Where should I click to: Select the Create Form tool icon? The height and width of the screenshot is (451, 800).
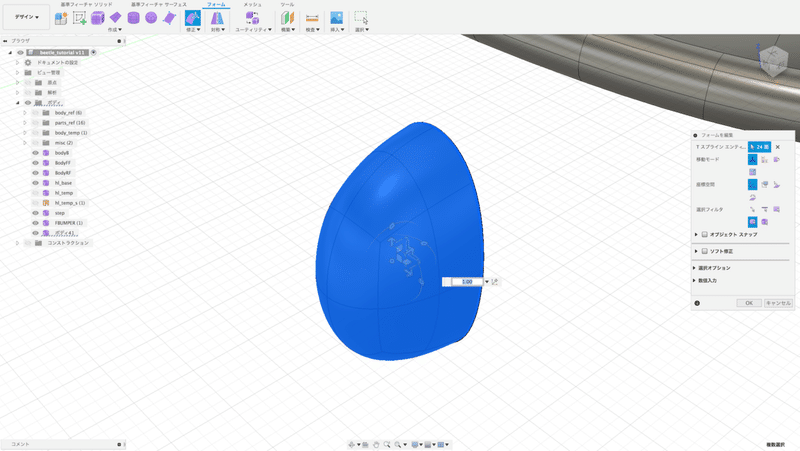coord(61,18)
